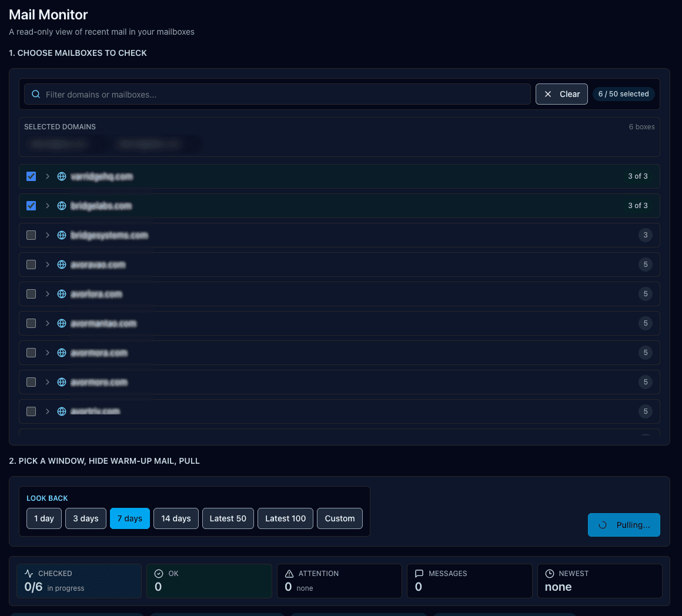Click the NEWEST none card

pos(600,581)
